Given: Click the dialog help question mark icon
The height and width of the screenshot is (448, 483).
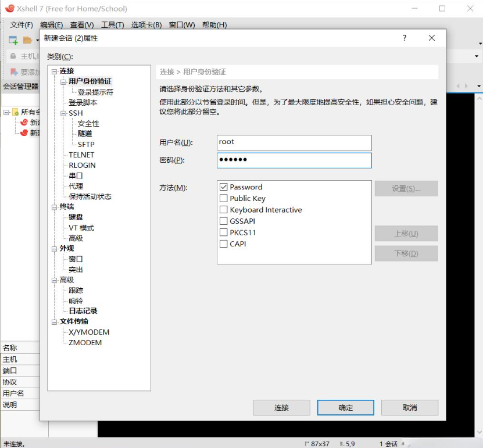Looking at the screenshot, I should [405, 37].
